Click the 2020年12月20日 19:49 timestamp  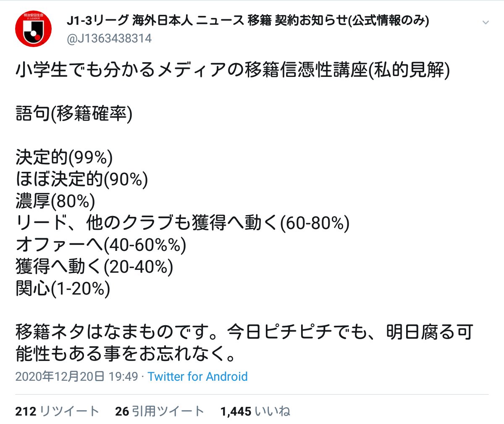click(x=76, y=376)
